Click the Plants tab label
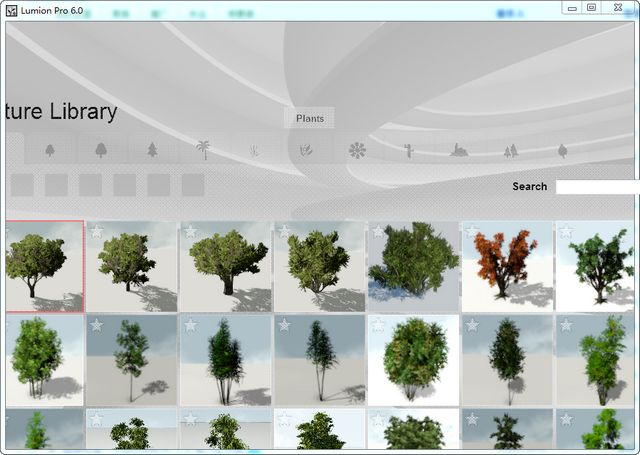640x455 pixels. point(309,118)
